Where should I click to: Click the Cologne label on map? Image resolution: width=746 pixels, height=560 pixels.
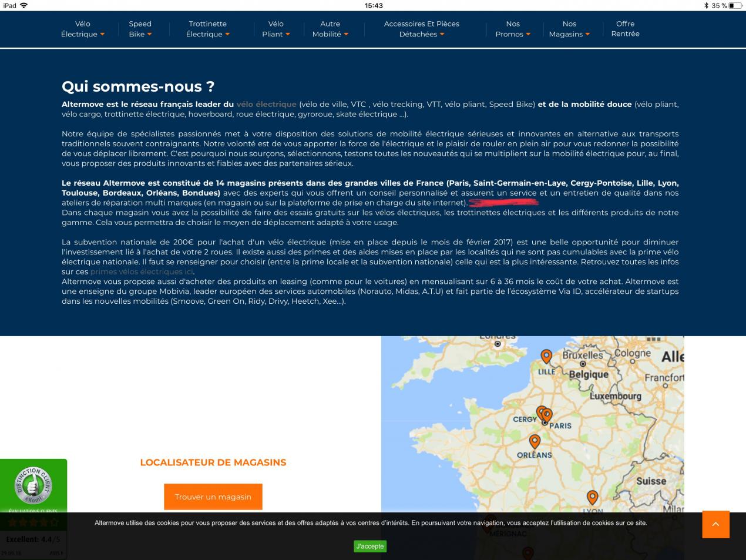point(633,353)
